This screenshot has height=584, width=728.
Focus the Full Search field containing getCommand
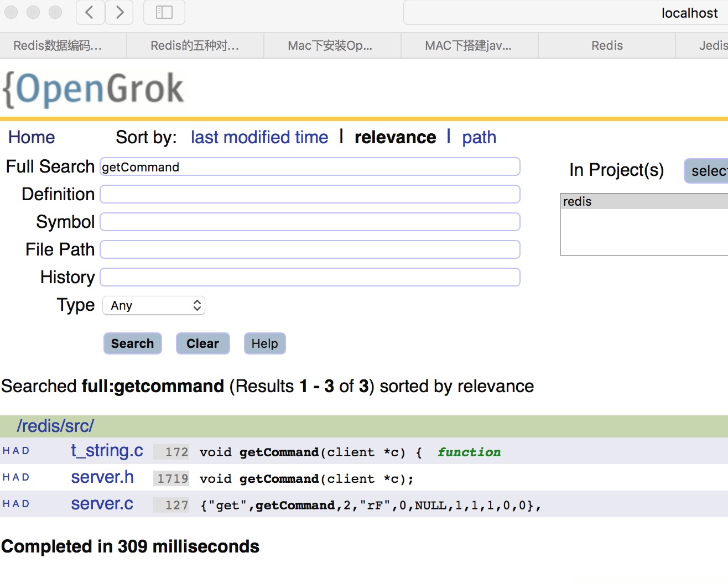[x=310, y=166]
